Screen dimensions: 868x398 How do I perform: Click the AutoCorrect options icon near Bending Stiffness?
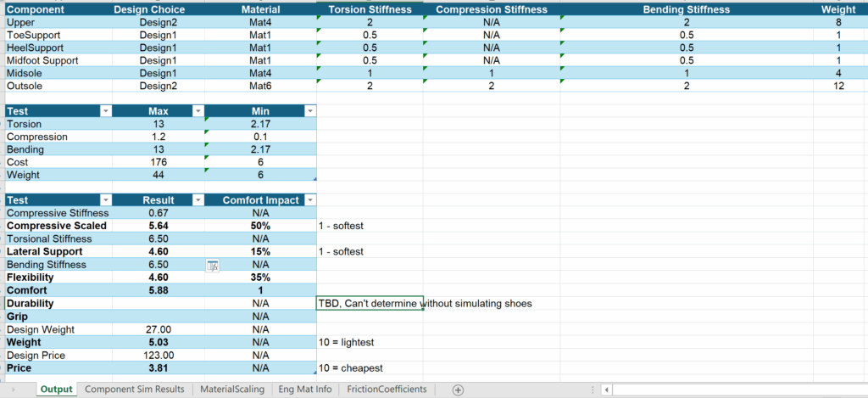coord(213,266)
